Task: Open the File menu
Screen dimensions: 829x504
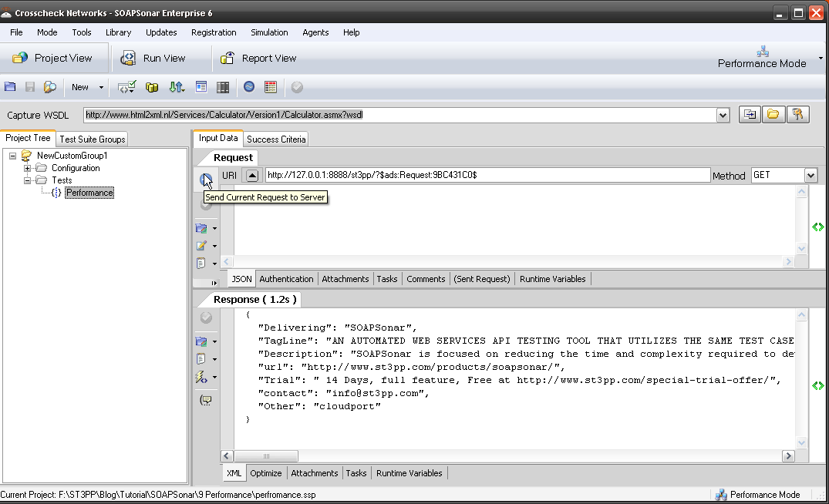Action: pyautogui.click(x=16, y=32)
